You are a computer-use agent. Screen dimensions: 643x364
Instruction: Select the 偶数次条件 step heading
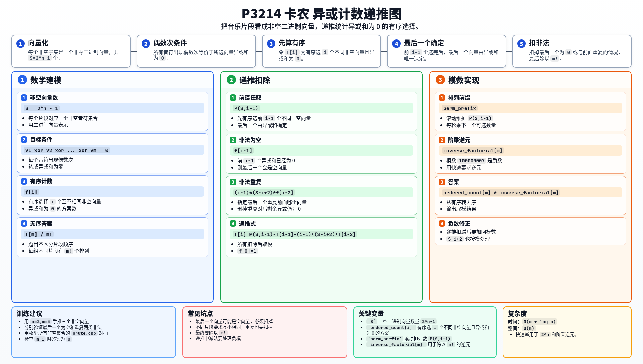pos(170,43)
